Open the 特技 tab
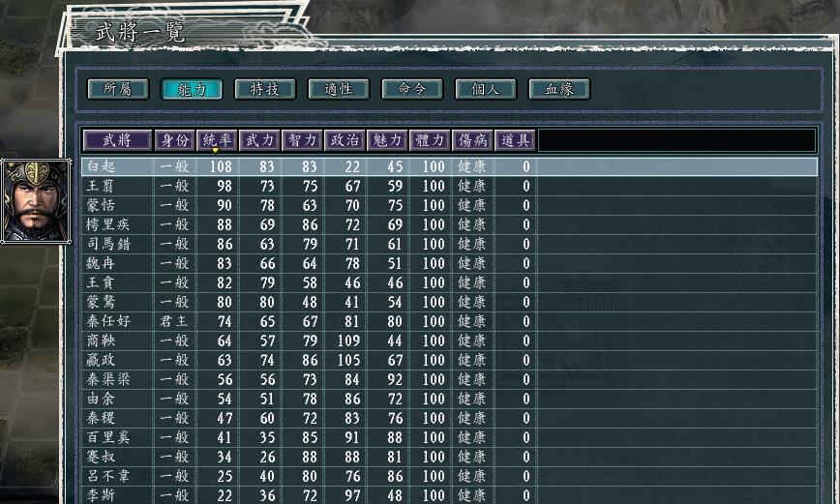The image size is (840, 504). (x=265, y=89)
